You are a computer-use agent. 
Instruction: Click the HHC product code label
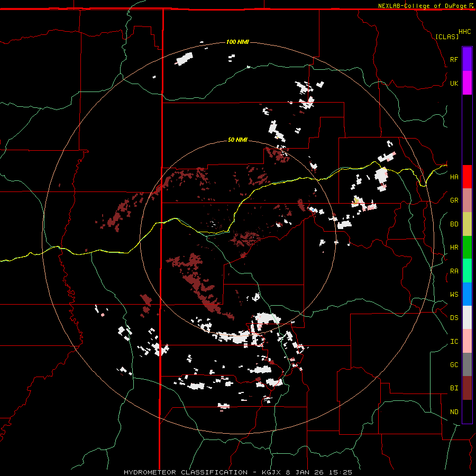464,32
